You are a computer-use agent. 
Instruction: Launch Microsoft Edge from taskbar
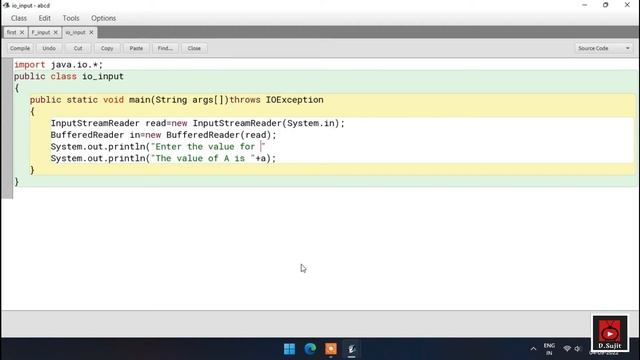click(x=310, y=349)
